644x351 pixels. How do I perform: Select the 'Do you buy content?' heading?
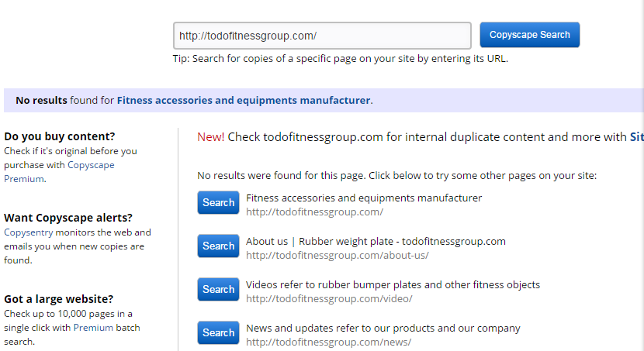[60, 136]
